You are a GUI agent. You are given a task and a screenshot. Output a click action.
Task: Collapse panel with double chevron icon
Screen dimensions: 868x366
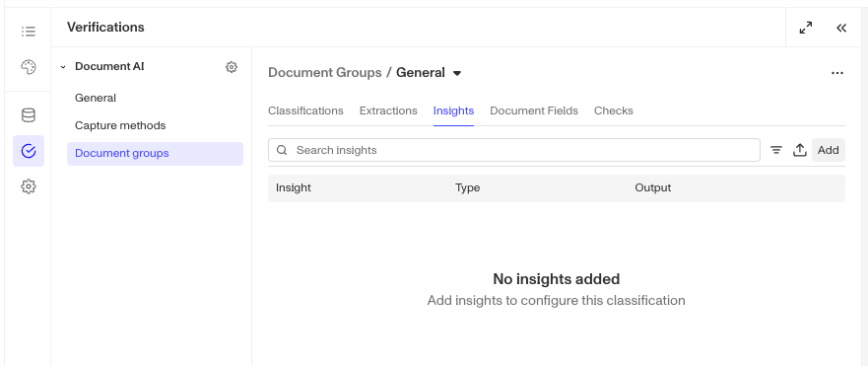click(x=841, y=28)
